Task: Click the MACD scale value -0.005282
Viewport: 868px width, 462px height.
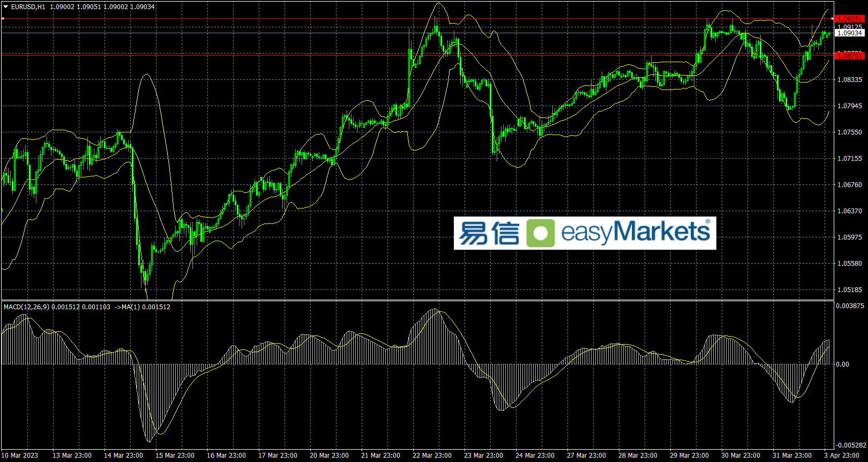Action: point(851,445)
